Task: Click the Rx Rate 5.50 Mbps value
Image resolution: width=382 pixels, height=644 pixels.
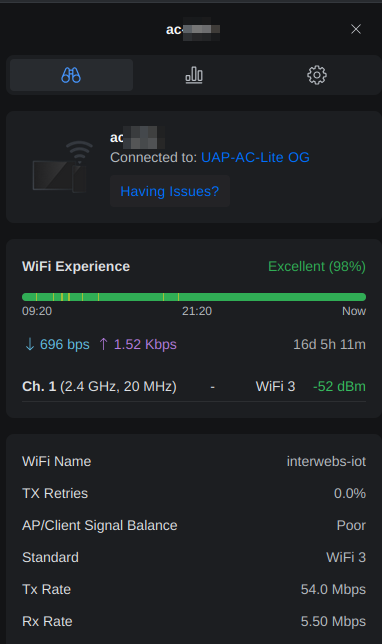Action: [x=333, y=621]
